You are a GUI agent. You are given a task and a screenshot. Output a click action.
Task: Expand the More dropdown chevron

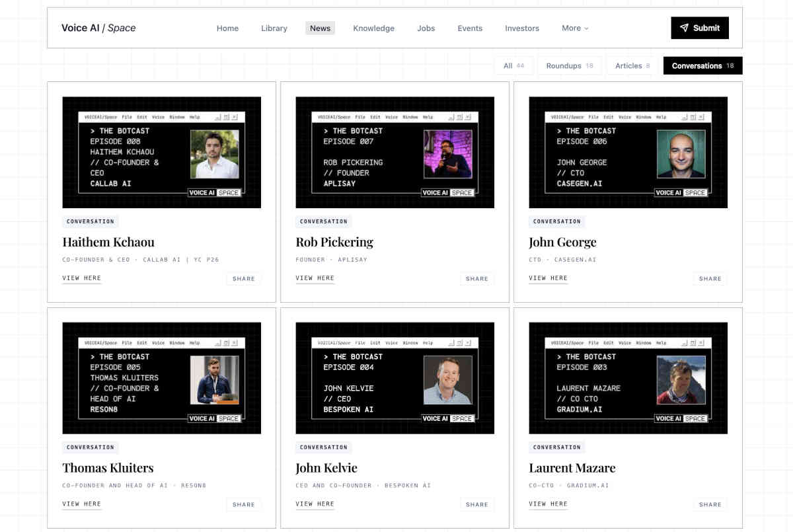(586, 28)
